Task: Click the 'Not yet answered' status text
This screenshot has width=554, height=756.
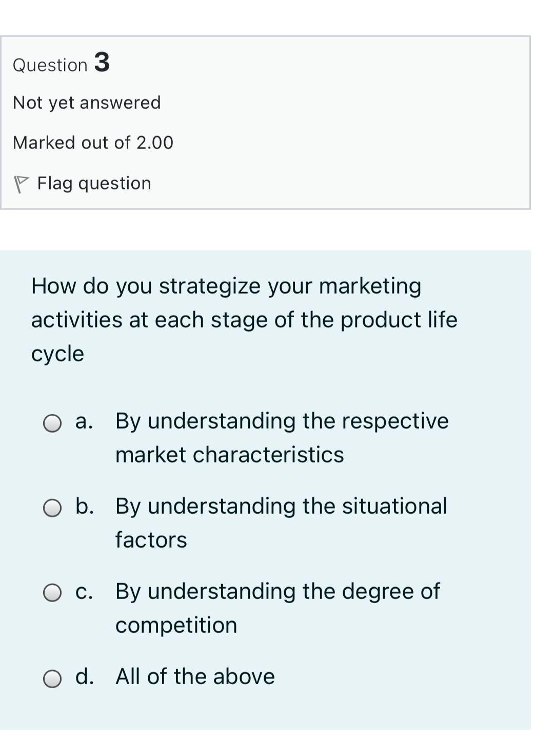Action: tap(87, 102)
